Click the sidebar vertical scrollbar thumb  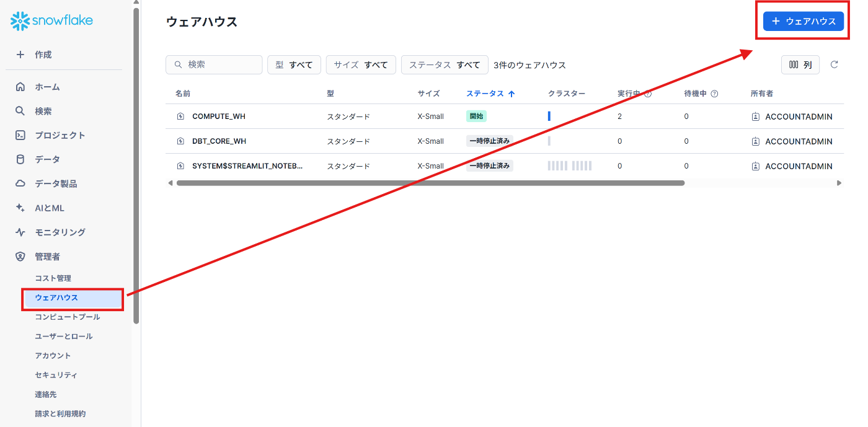click(x=136, y=165)
